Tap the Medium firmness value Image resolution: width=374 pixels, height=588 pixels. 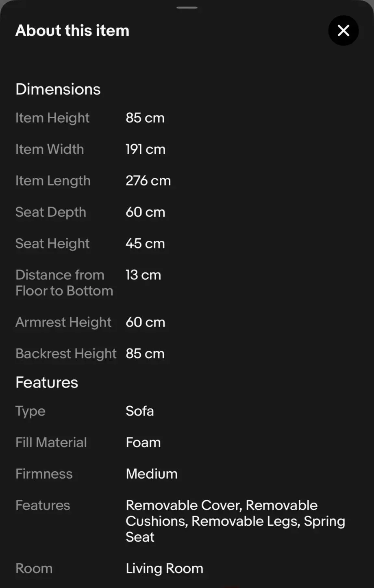152,474
